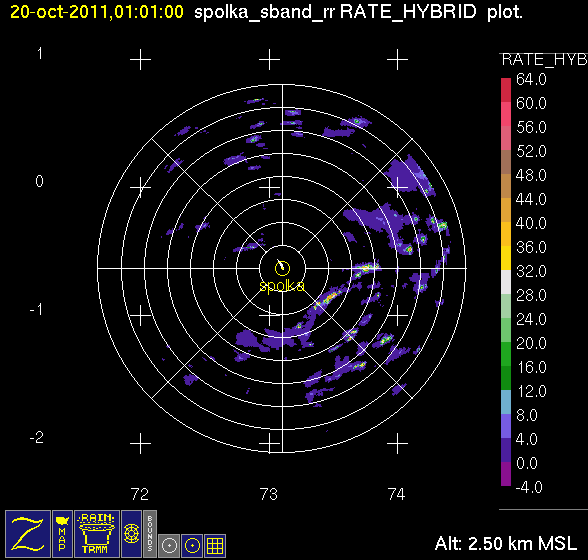Toggle the gray BOUNDS button
Image resolution: width=588 pixels, height=560 pixels.
150,534
